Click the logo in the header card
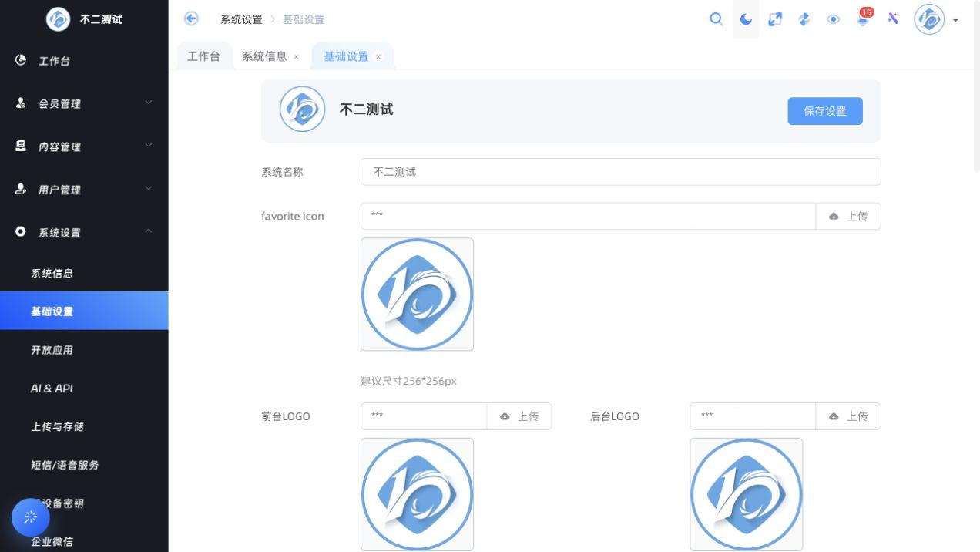Viewport: 980px width, 552px height. tap(302, 109)
